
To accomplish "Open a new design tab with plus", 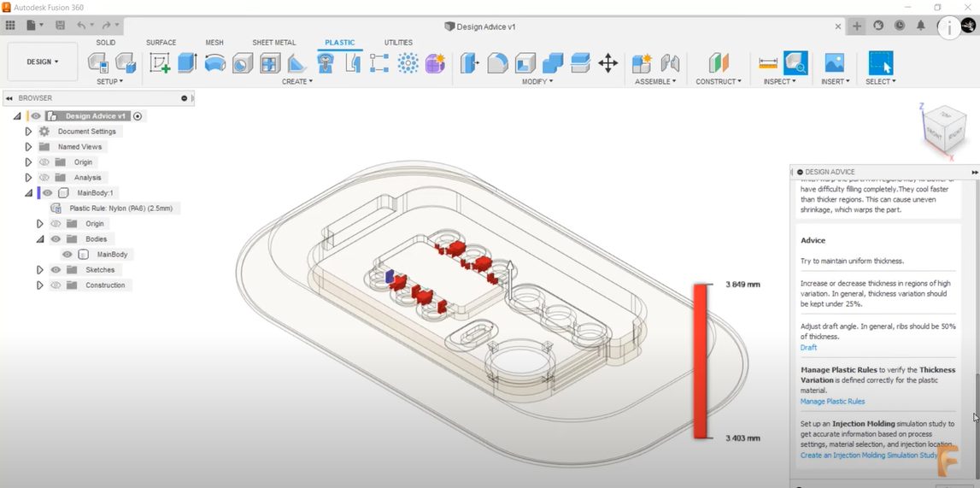I will coord(857,26).
